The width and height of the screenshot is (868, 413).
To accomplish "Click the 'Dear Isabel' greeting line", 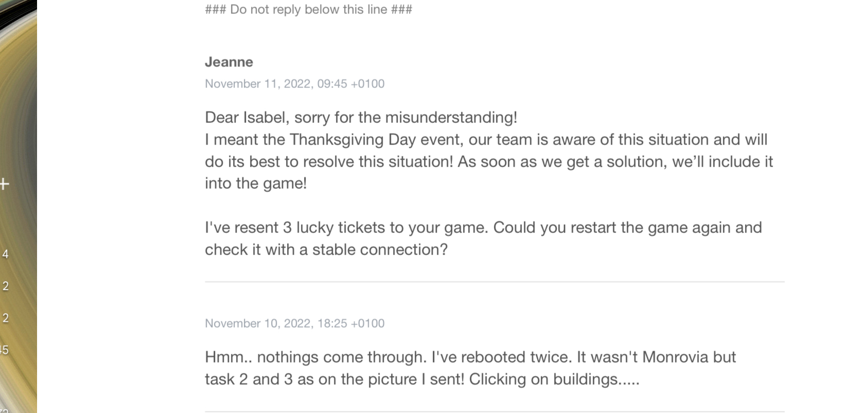I will (361, 118).
